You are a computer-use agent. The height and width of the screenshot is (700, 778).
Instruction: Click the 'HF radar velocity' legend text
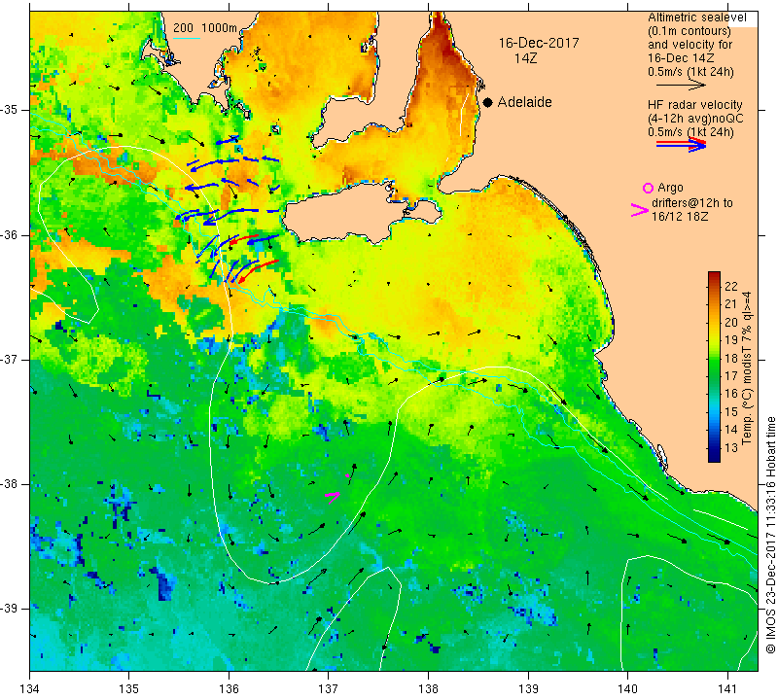[x=694, y=105]
